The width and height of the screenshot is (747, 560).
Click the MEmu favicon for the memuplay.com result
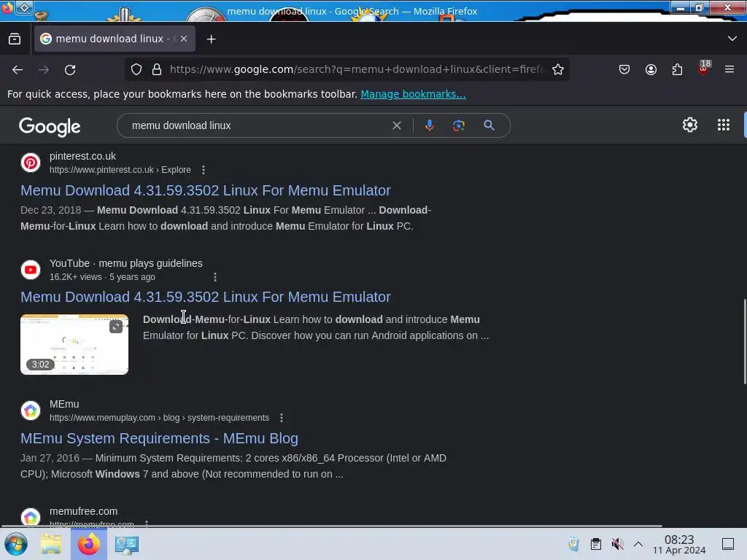(x=31, y=411)
